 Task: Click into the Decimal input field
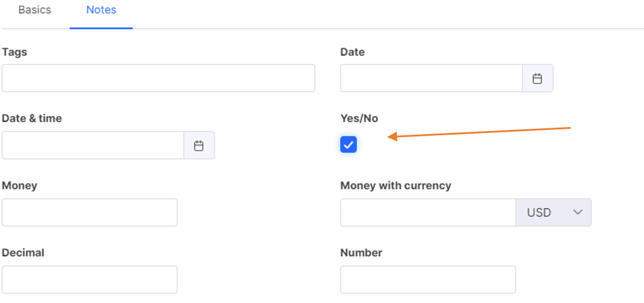[x=89, y=280]
